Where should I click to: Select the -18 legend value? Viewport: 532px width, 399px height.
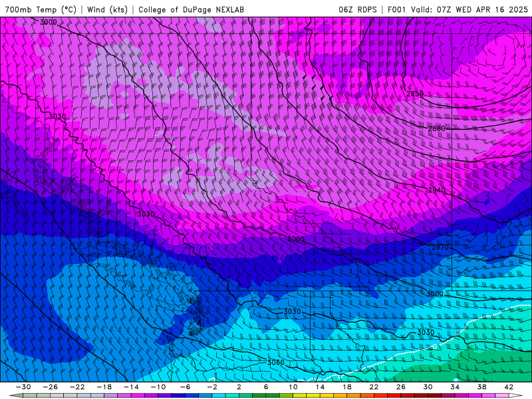pos(104,387)
